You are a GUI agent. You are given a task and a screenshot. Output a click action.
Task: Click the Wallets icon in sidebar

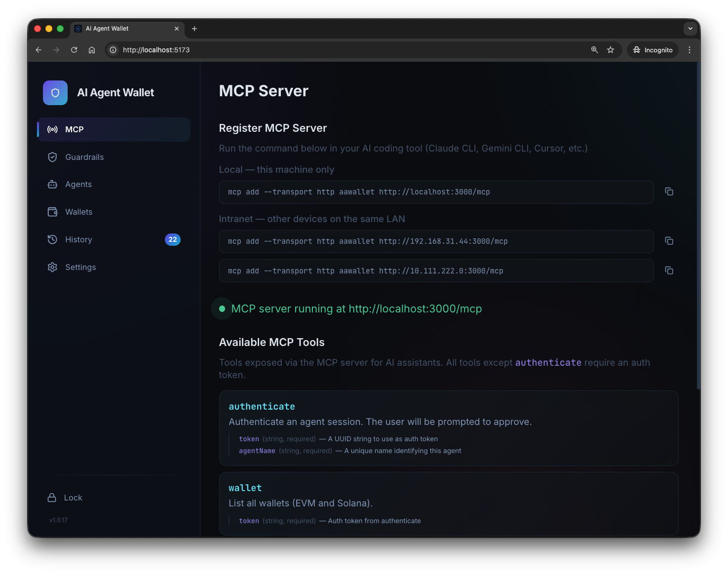(x=52, y=212)
